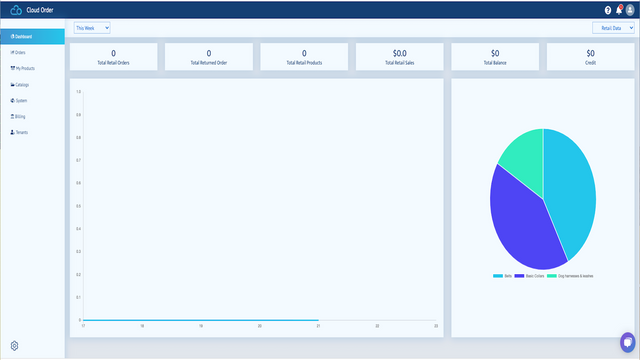Viewport: 640px width, 360px height.
Task: Toggle the Basic Collars legend entry
Action: pos(529,276)
